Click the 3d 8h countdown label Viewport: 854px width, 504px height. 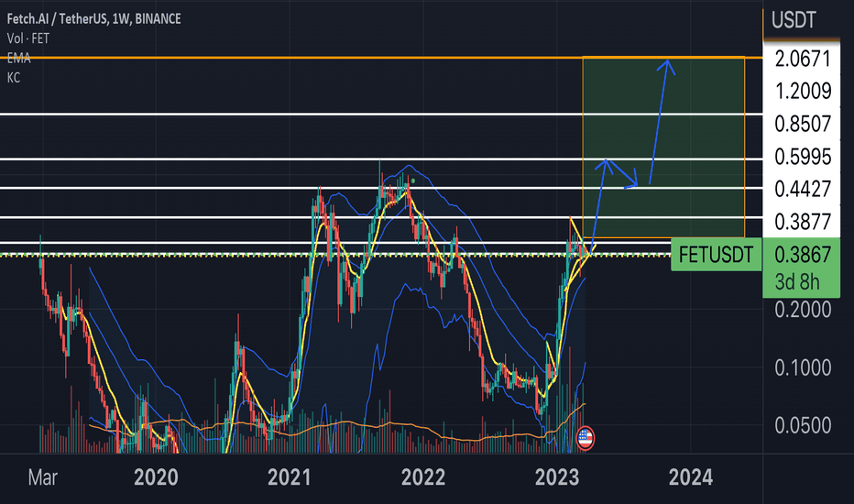pyautogui.click(x=797, y=282)
